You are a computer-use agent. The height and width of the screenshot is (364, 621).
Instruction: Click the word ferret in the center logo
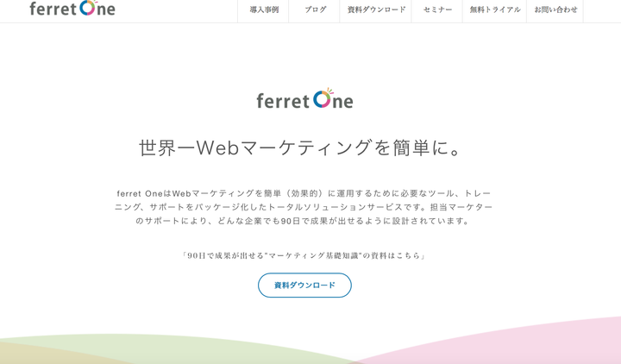point(282,101)
